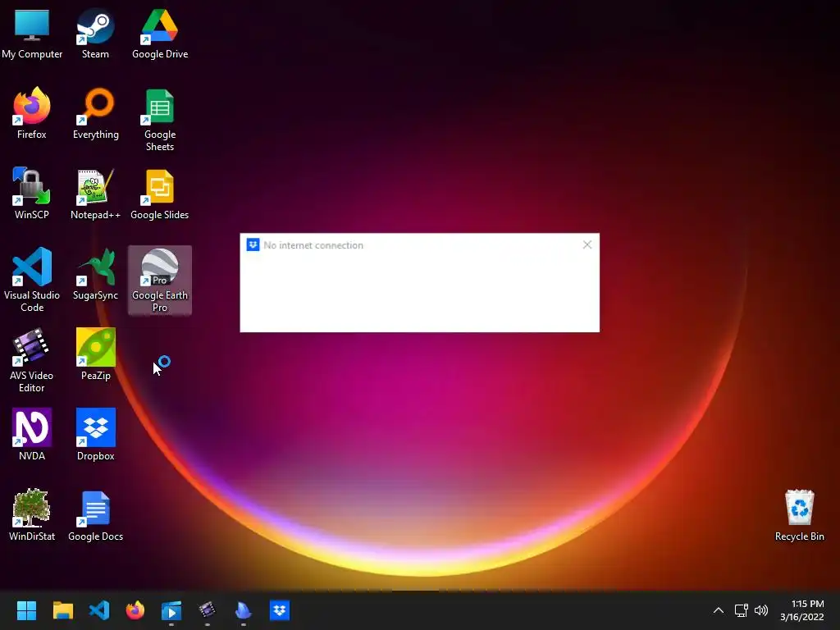Select the NVDA desktop shortcut

click(x=32, y=435)
